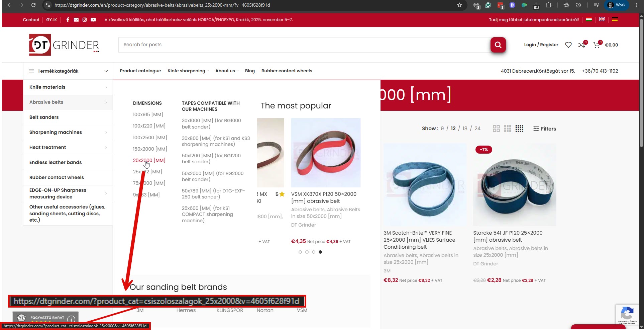
Task: Open the wishlist heart icon
Action: (x=568, y=45)
